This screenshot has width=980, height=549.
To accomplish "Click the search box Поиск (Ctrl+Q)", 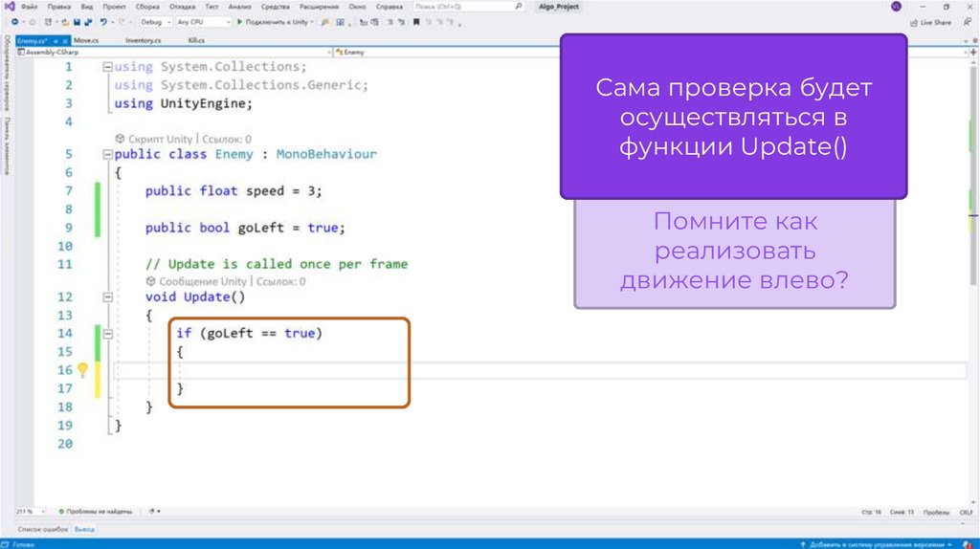I will [x=468, y=7].
